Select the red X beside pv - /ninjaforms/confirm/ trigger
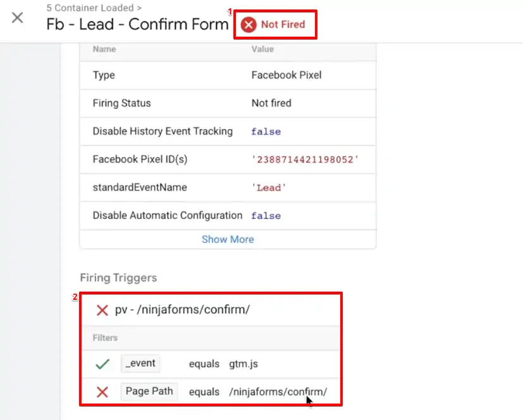This screenshot has height=420, width=523. pyautogui.click(x=102, y=310)
